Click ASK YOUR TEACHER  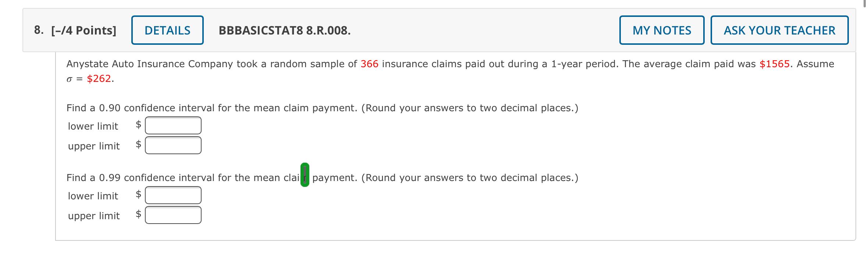pyautogui.click(x=780, y=30)
